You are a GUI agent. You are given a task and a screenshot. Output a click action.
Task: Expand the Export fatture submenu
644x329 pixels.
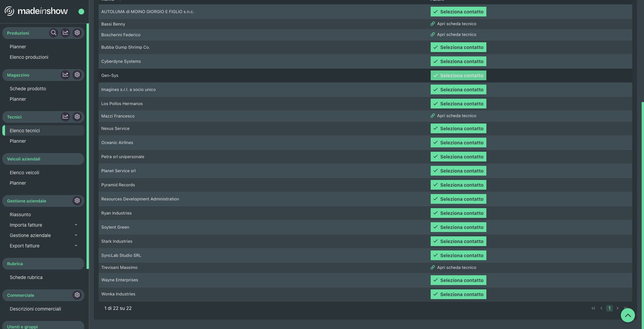click(76, 246)
